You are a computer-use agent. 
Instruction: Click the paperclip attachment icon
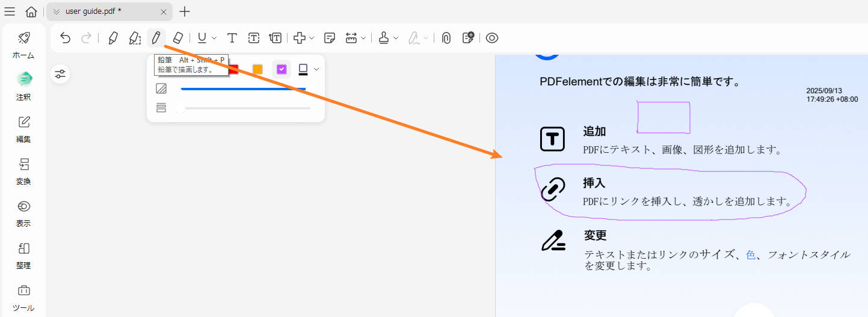[446, 38]
